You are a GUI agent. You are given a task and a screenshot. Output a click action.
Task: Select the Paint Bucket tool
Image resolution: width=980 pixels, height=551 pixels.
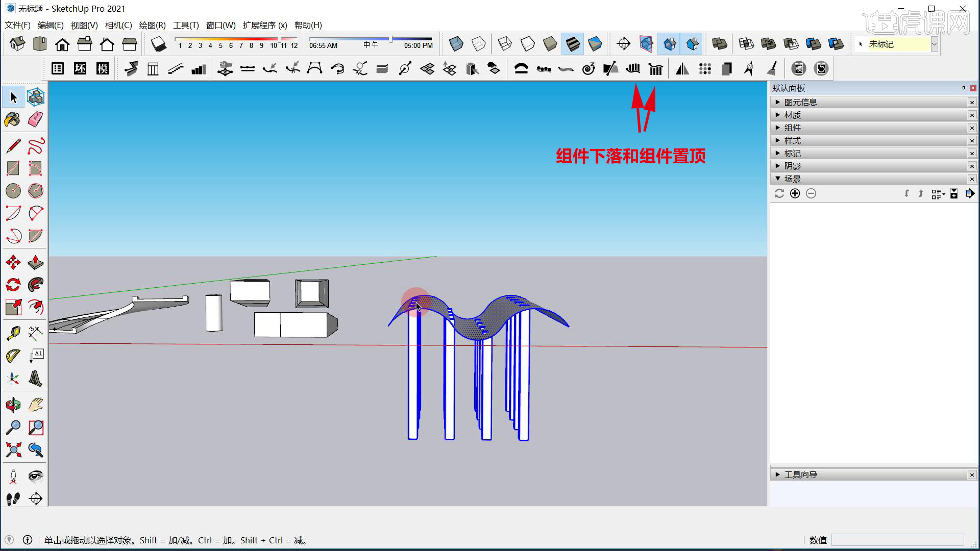(13, 120)
